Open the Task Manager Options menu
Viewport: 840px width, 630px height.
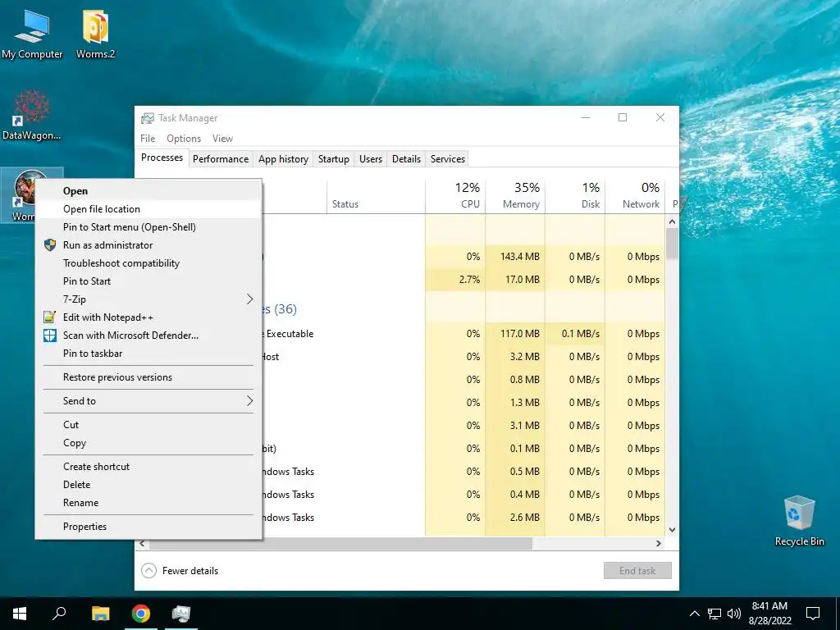[x=184, y=138]
